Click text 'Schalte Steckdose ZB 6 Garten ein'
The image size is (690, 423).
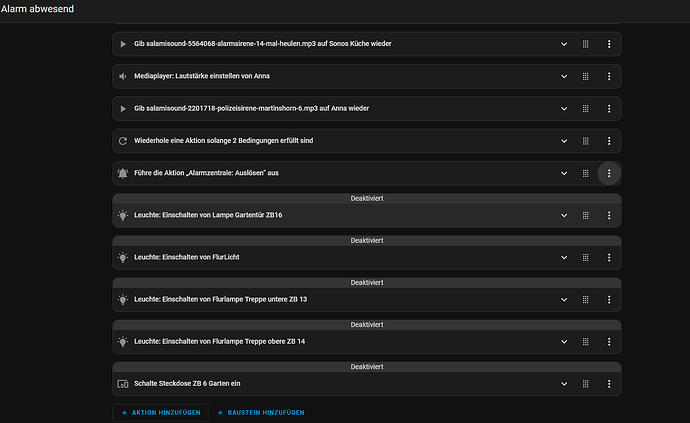[187, 383]
